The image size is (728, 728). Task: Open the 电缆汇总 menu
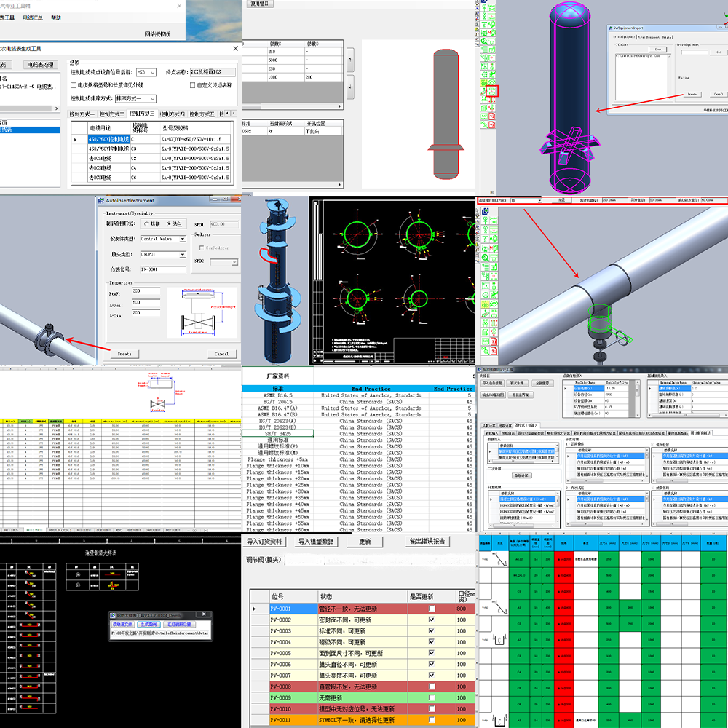tap(33, 17)
